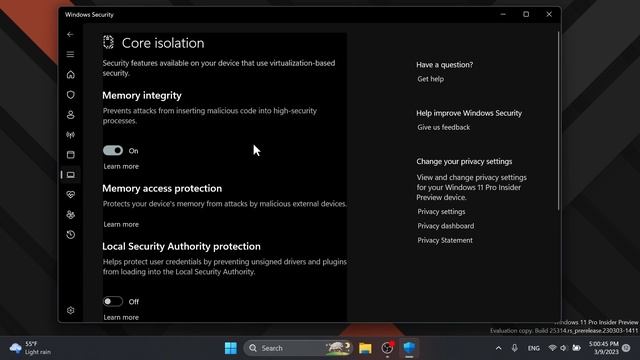640x360 pixels.
Task: Click the taskbar Search box
Action: click(x=299, y=348)
